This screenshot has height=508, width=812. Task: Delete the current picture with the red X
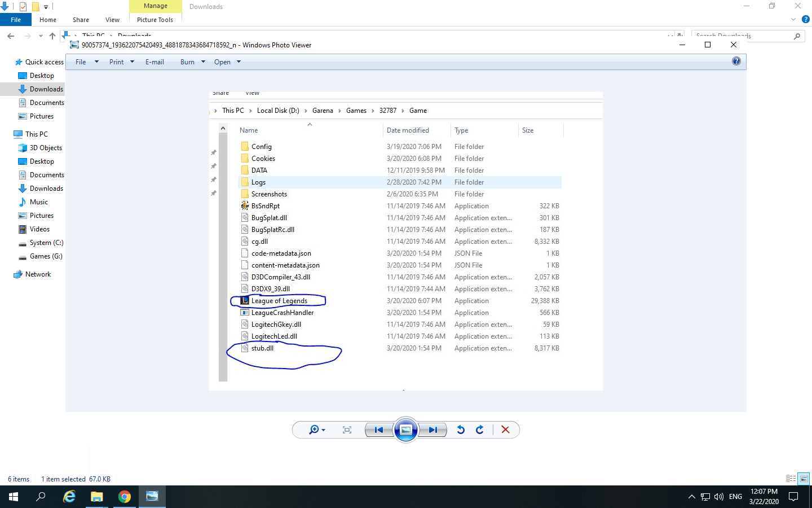[505, 430]
